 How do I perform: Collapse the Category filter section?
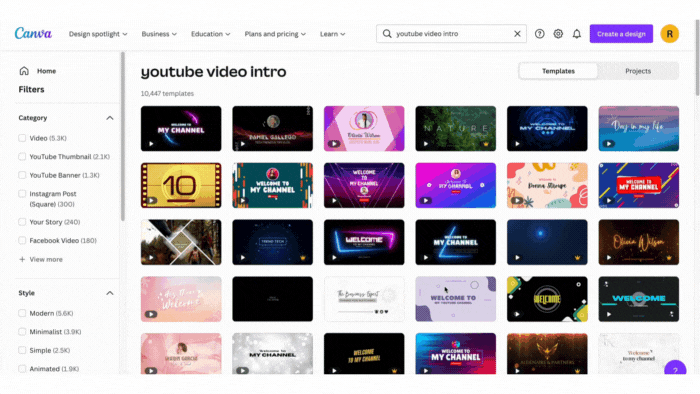point(110,118)
